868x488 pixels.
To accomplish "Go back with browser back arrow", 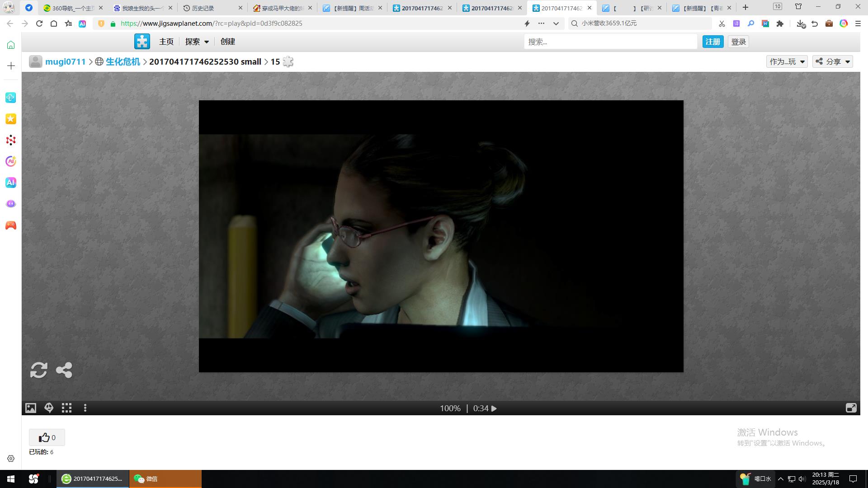I will 10,23.
